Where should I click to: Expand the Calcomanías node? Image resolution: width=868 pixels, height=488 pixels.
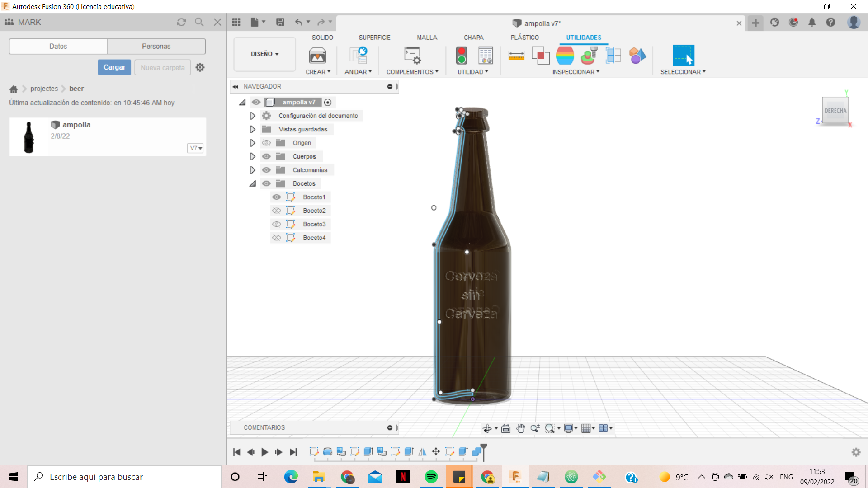252,170
